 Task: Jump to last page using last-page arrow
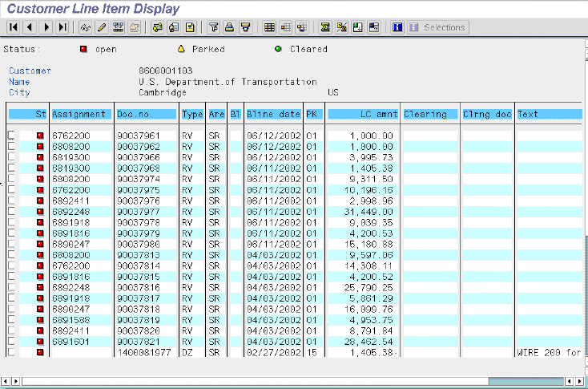[x=62, y=27]
